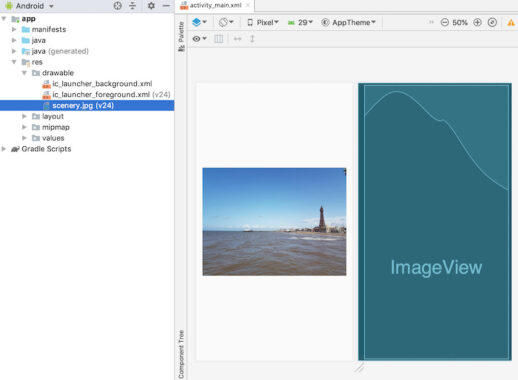This screenshot has width=518, height=380.
Task: Select the Gradle Scripts row
Action: click(87, 149)
